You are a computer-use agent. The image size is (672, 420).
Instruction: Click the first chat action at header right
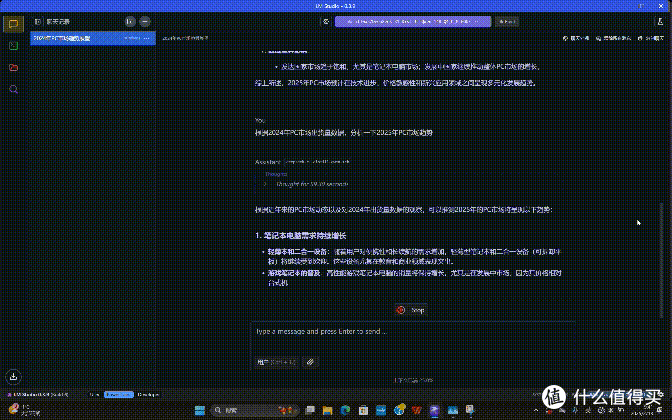pyautogui.click(x=576, y=38)
